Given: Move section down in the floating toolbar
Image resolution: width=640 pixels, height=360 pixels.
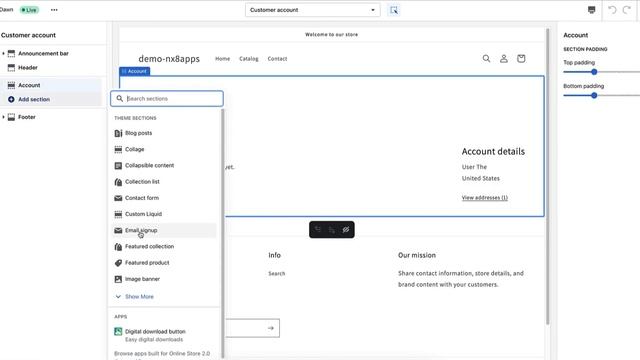Looking at the screenshot, I should pyautogui.click(x=332, y=230).
